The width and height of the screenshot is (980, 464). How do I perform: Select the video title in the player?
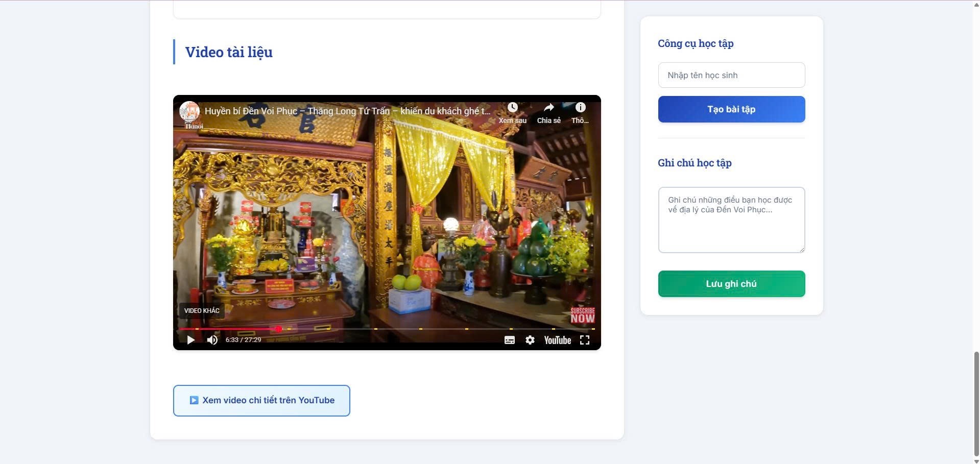(347, 111)
